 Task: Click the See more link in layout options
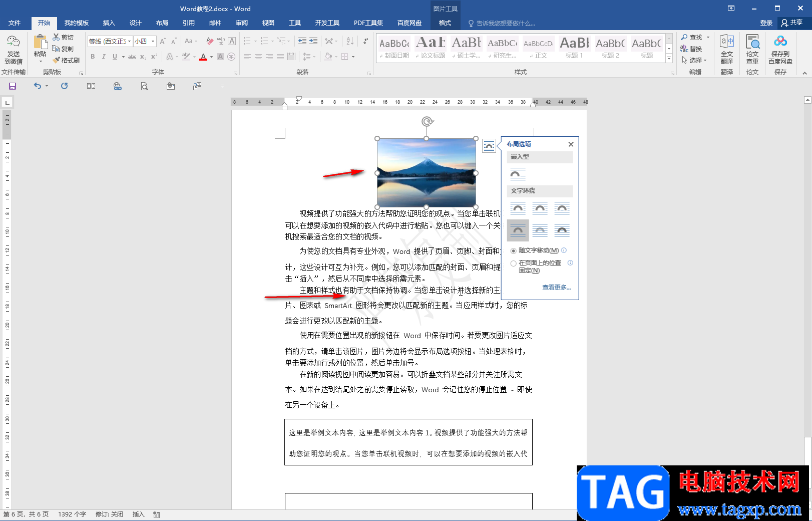point(556,288)
